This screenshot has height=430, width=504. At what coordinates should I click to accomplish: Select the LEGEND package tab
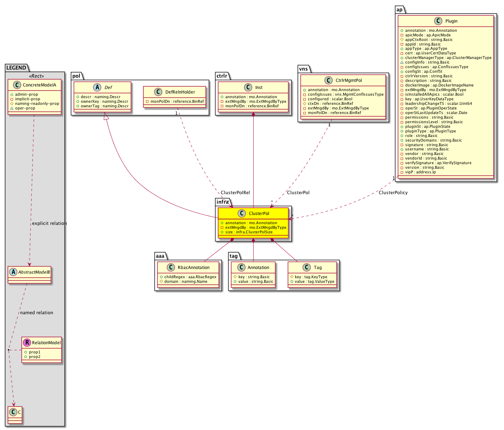point(16,67)
